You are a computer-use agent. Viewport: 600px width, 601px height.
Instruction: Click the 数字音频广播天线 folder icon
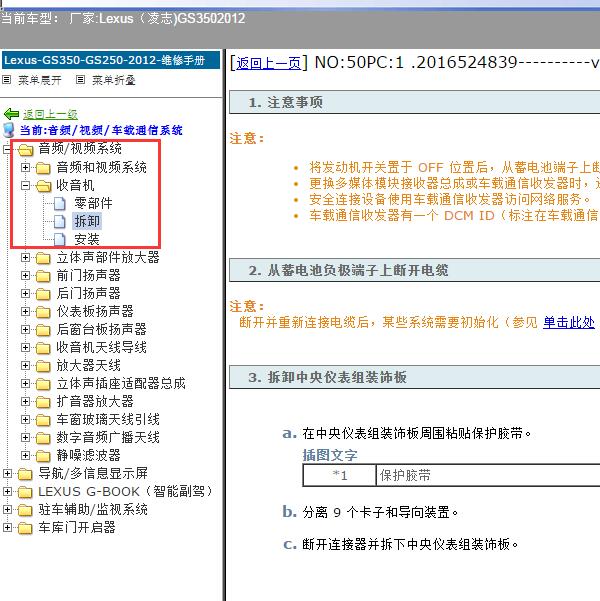pyautogui.click(x=43, y=438)
